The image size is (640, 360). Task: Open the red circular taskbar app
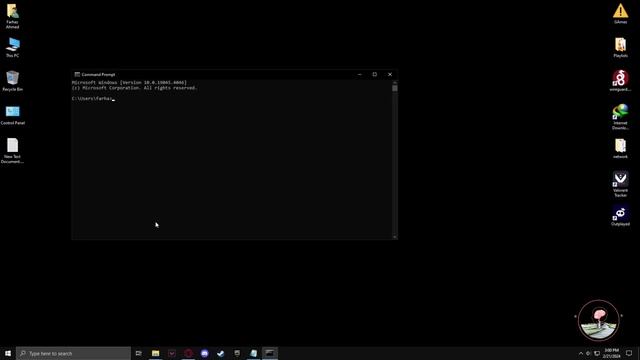coord(188,353)
